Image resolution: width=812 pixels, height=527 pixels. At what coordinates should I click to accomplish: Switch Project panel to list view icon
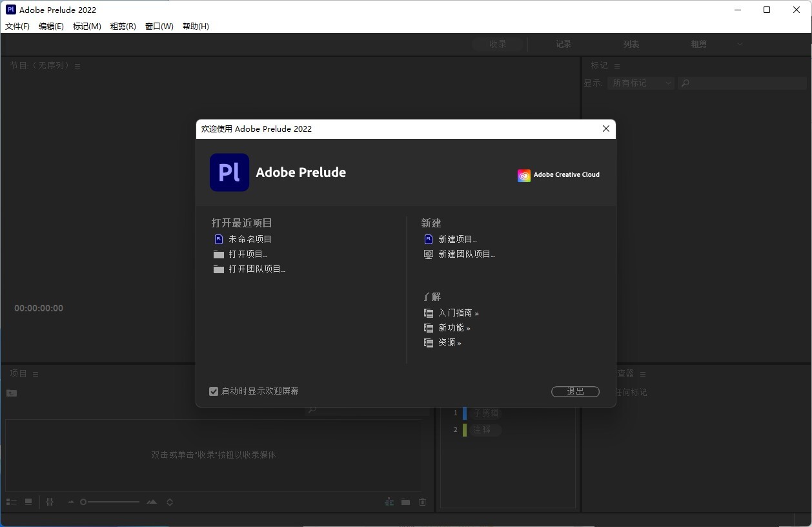pos(12,502)
